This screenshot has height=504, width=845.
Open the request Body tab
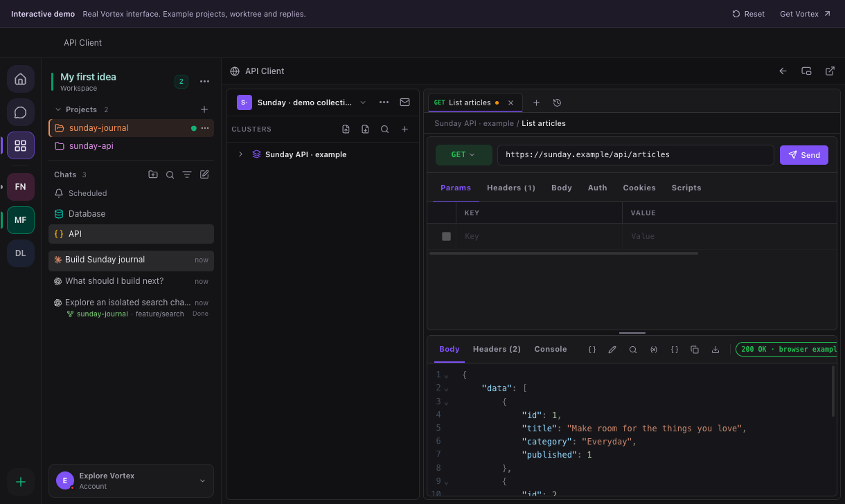562,188
